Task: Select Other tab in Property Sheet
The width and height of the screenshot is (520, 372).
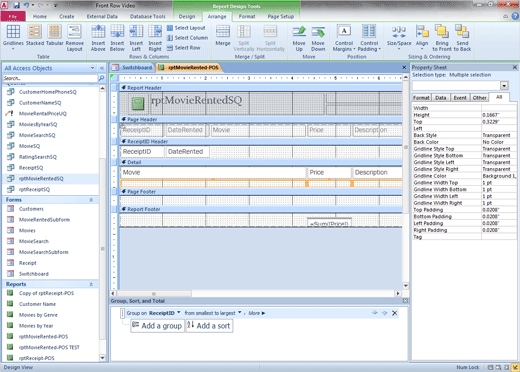Action: click(479, 98)
